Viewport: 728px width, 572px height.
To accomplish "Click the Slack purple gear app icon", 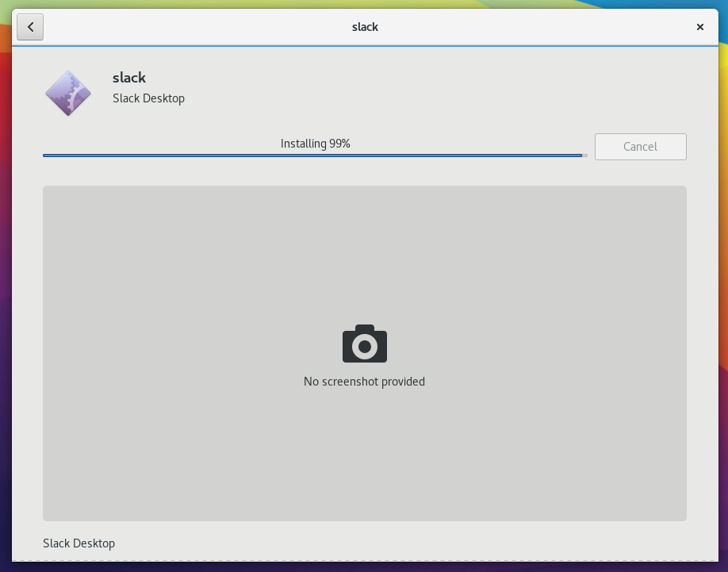I will pos(68,94).
